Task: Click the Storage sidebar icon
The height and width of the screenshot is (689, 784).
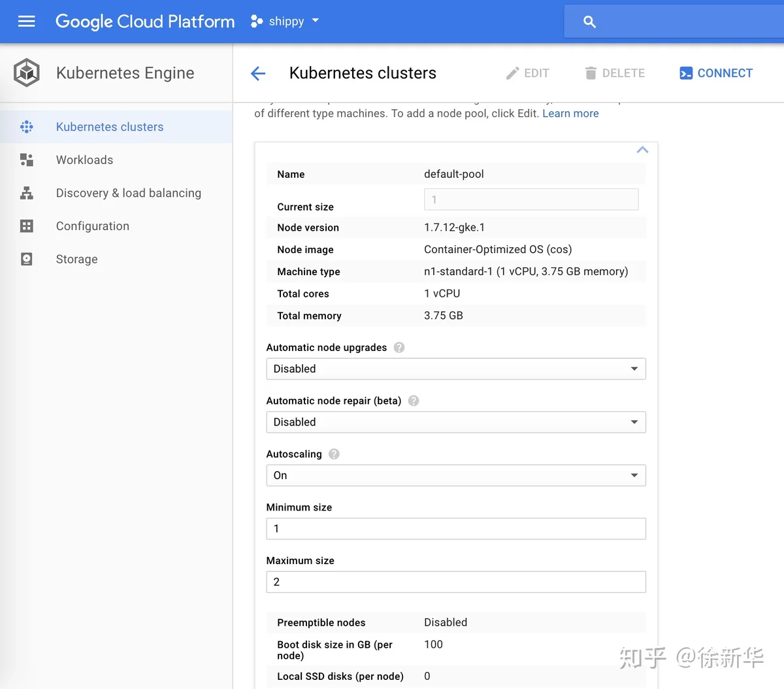Action: pos(27,259)
